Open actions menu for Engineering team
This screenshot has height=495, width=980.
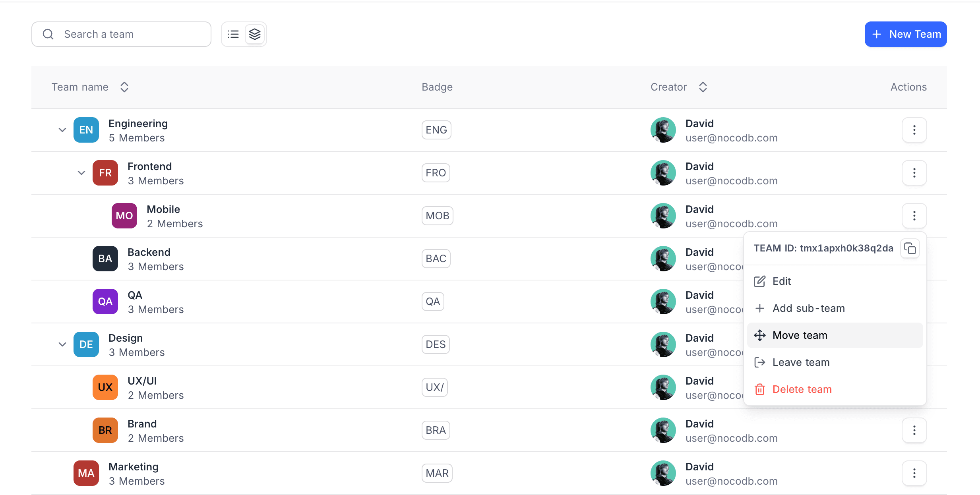click(914, 130)
